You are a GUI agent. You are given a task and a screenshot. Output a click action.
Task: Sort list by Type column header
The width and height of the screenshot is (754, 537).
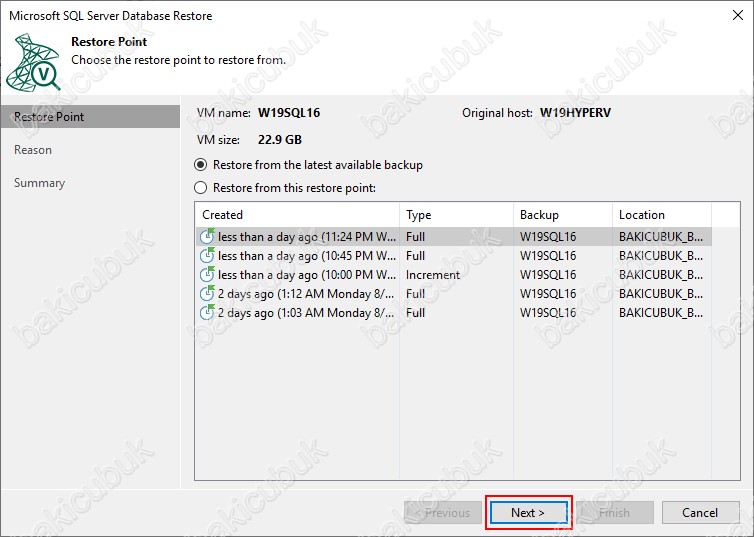click(x=456, y=215)
